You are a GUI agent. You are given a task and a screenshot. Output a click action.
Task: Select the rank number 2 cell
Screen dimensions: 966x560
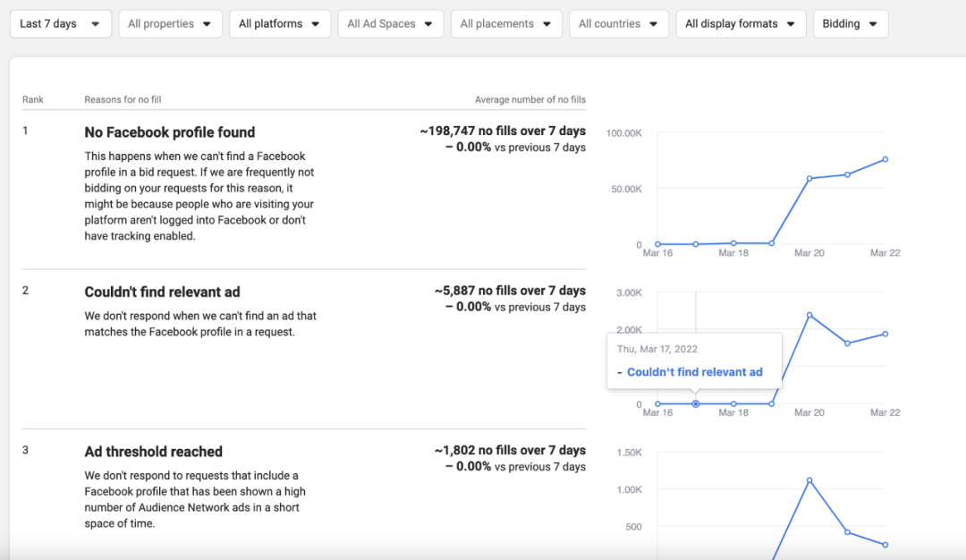coord(25,290)
